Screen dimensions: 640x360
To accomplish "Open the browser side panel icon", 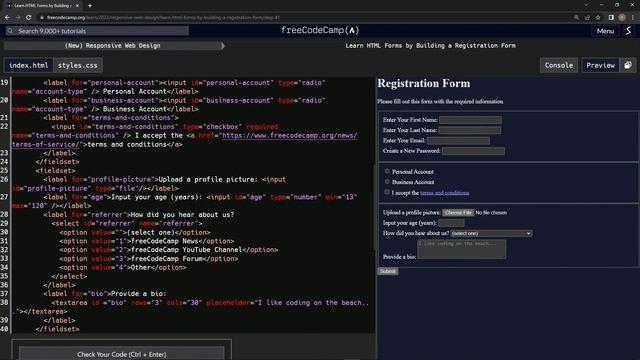I will tap(611, 18).
